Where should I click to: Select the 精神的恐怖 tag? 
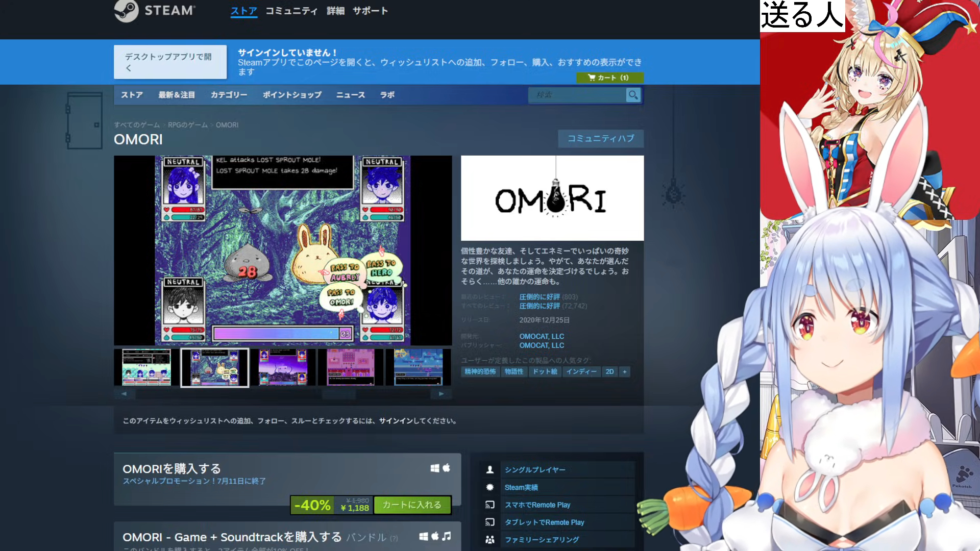coord(480,371)
